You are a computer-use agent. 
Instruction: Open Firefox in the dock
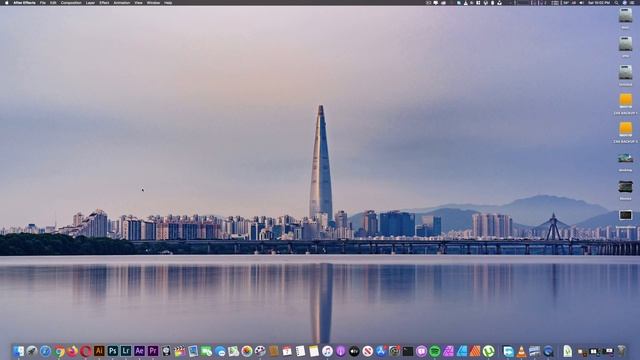coord(72,351)
